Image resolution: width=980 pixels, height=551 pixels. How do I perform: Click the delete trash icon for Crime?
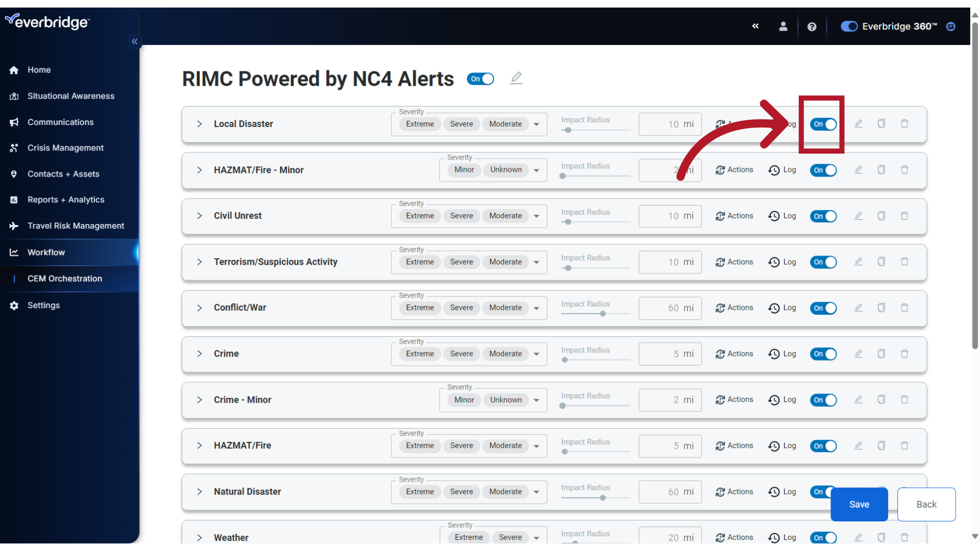tap(904, 353)
